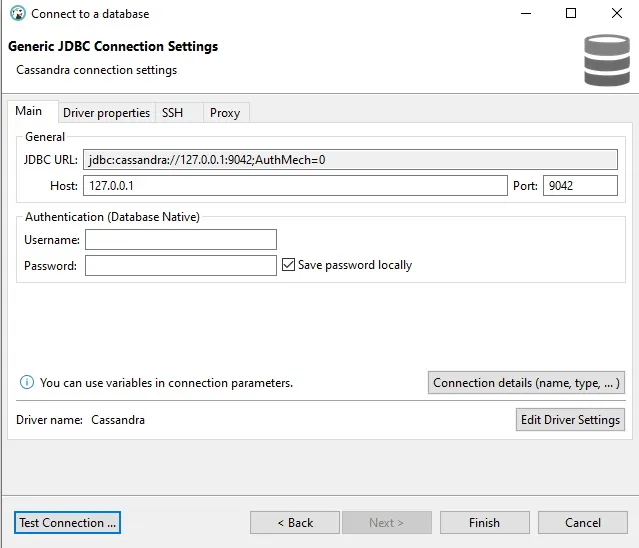Open the Proxy tab

click(225, 113)
